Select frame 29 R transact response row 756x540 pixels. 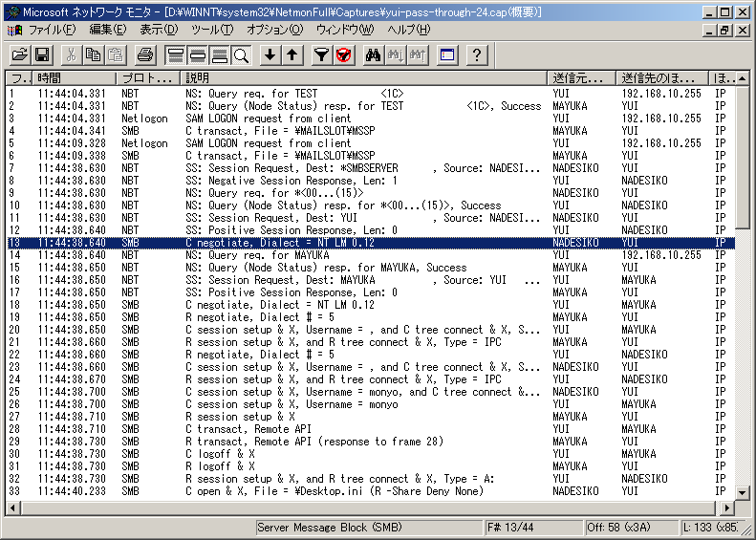pyautogui.click(x=370, y=443)
